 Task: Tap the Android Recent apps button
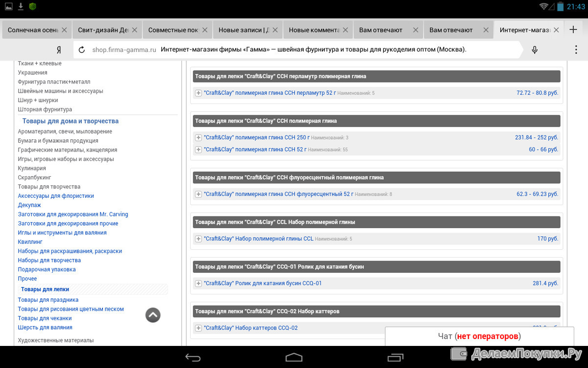pos(395,357)
